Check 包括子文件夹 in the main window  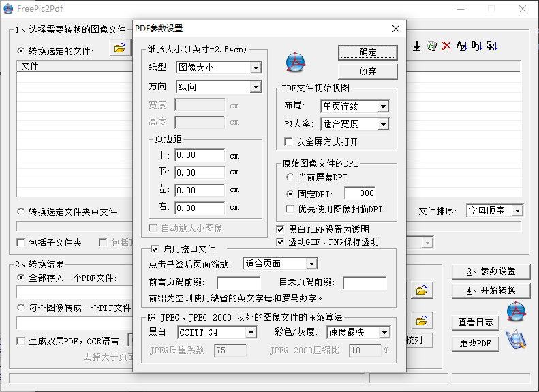[x=20, y=243]
